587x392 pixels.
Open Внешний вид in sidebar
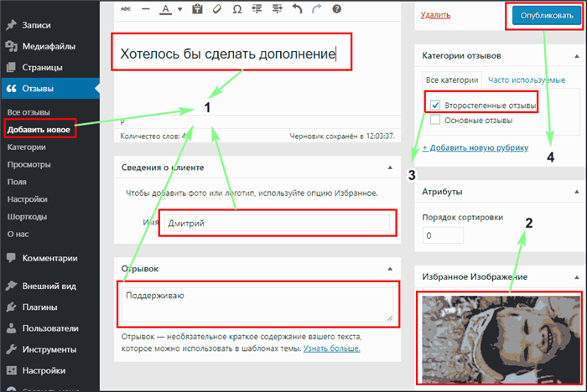pos(50,286)
